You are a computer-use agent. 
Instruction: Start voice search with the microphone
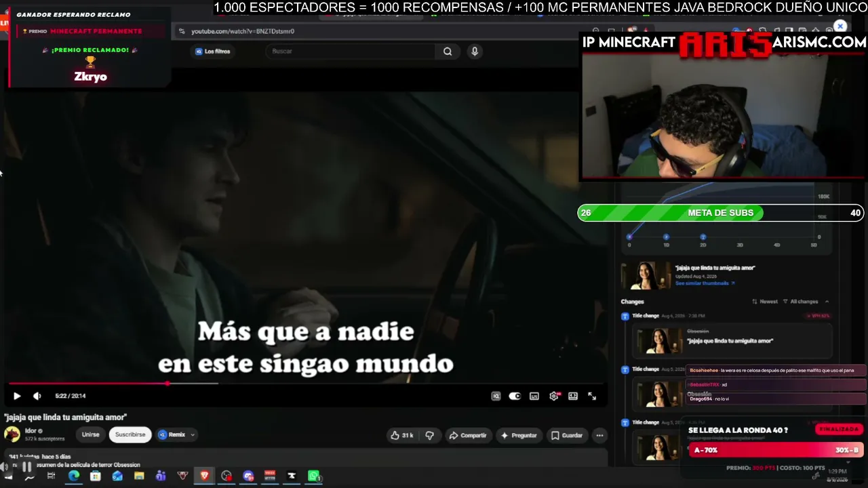coord(475,51)
